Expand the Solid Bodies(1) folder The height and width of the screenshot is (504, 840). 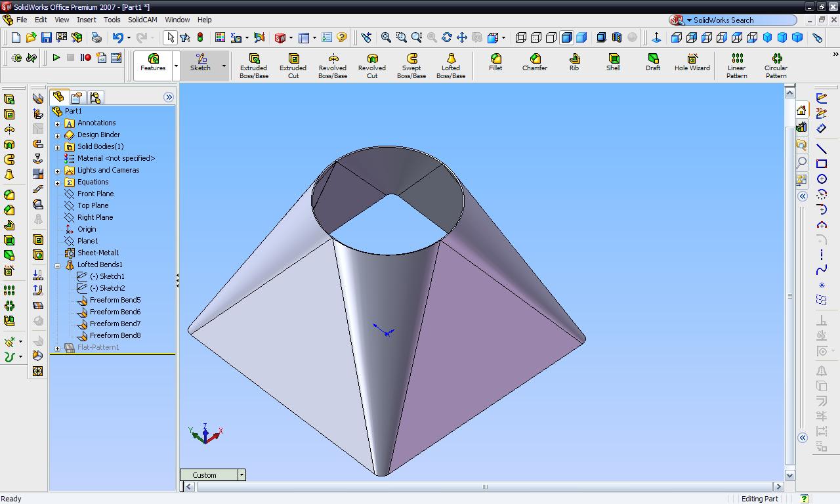click(58, 147)
